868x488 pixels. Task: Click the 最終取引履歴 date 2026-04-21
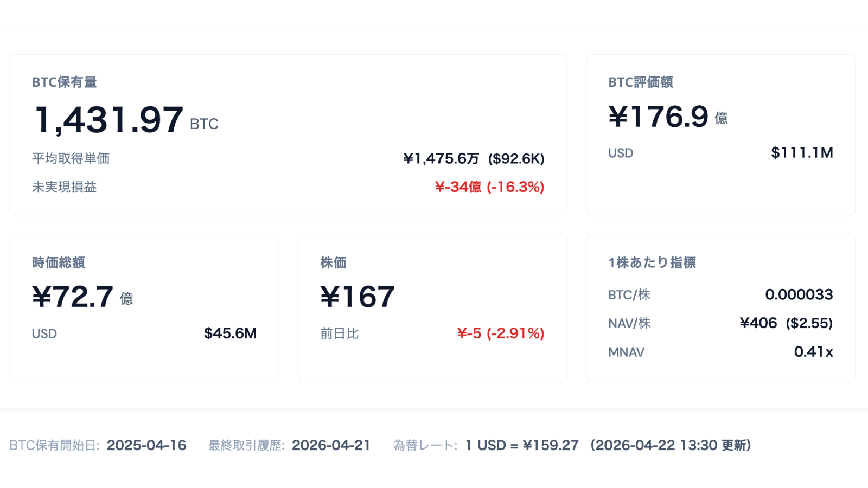(331, 445)
